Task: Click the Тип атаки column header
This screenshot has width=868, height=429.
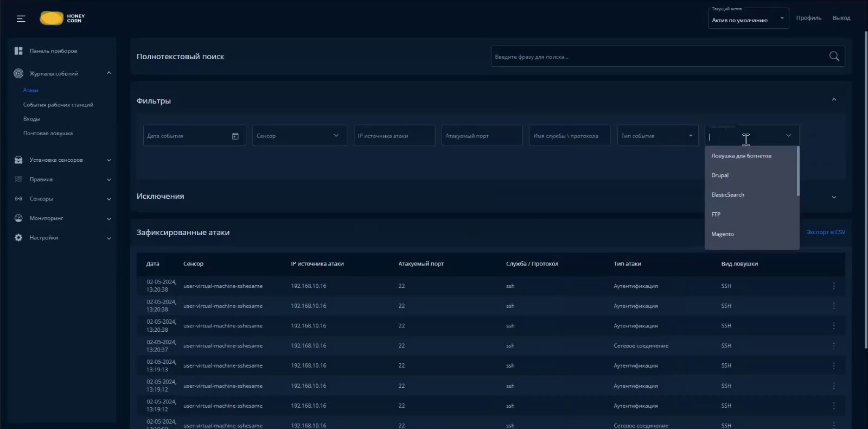Action: tap(627, 264)
